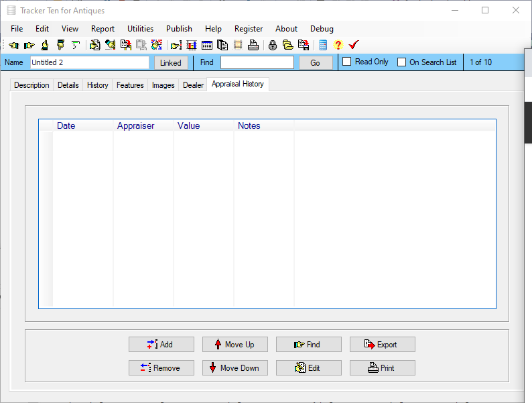Click the Notes column header

pyautogui.click(x=264, y=125)
